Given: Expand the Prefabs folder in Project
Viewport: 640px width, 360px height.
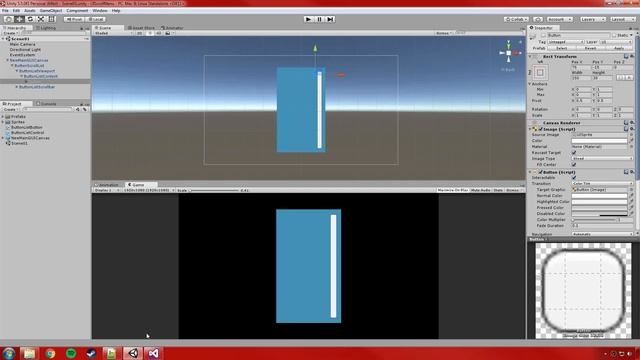Looking at the screenshot, I should (3, 117).
